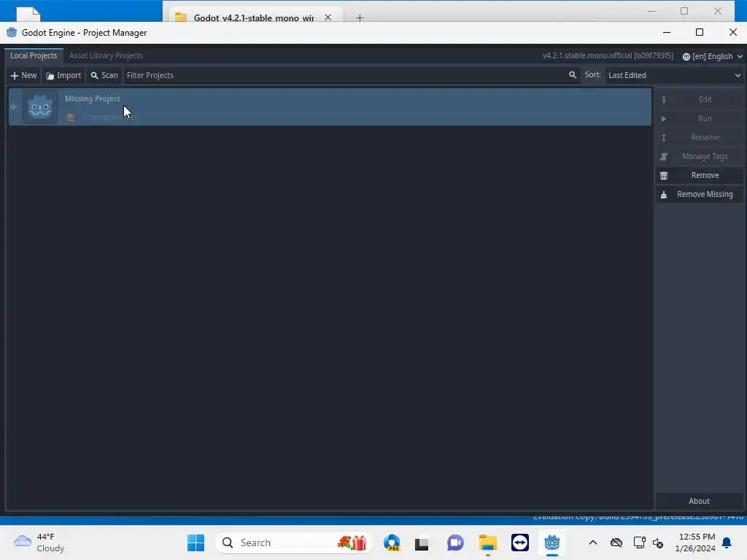
Task: Click the Godot icon in taskbar
Action: pyautogui.click(x=551, y=542)
